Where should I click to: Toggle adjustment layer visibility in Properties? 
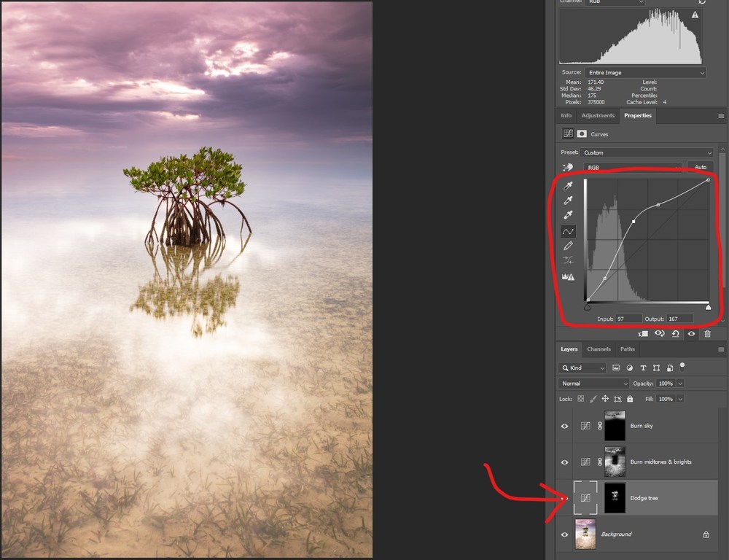(x=691, y=334)
